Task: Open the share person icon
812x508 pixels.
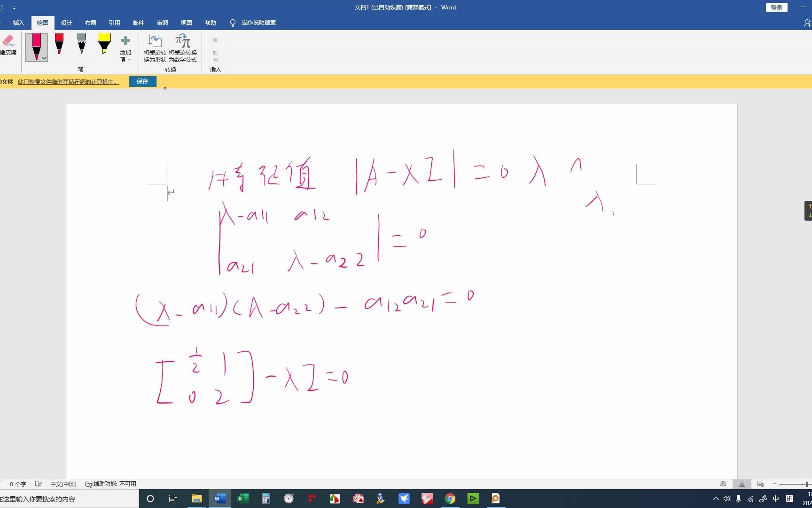Action: tap(807, 23)
